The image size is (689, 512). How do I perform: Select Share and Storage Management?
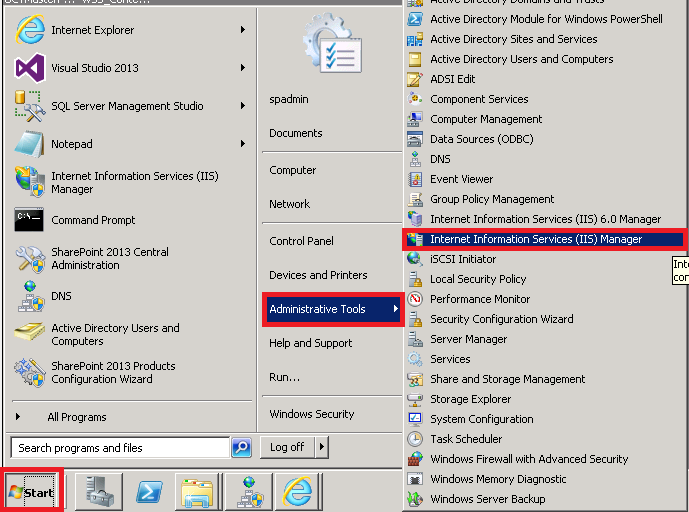coord(508,379)
